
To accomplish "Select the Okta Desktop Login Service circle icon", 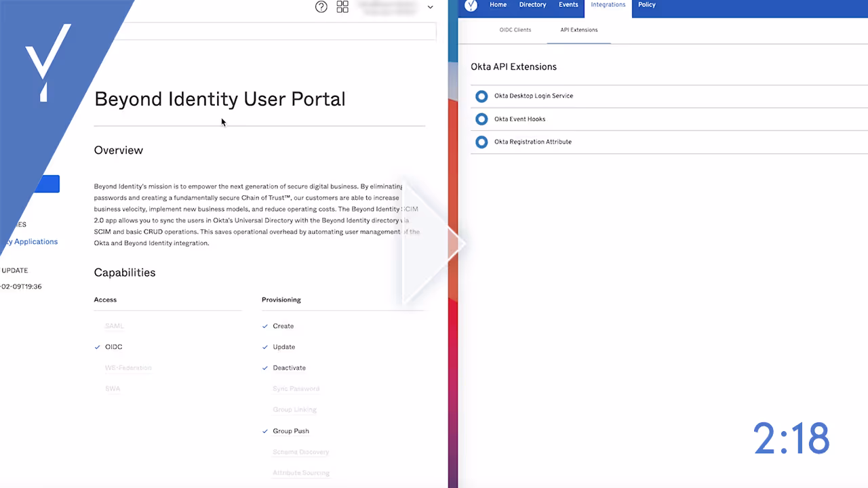I will pos(481,96).
